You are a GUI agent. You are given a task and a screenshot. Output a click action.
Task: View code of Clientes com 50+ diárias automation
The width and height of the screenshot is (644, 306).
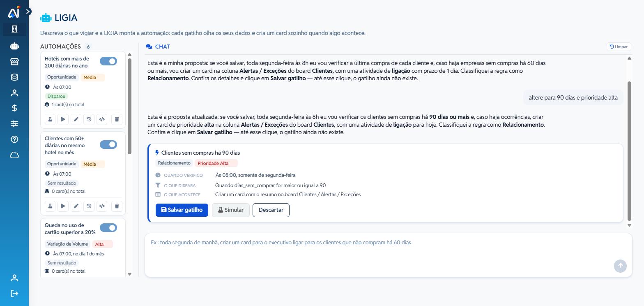(x=102, y=206)
